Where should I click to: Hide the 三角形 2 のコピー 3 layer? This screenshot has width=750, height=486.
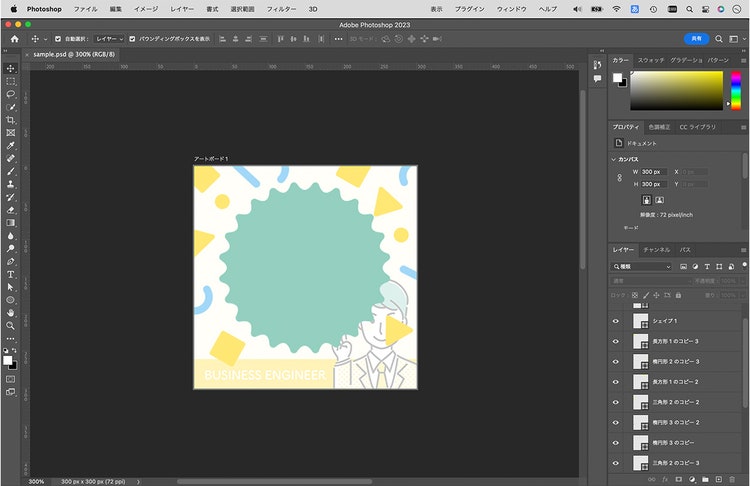[x=616, y=463]
